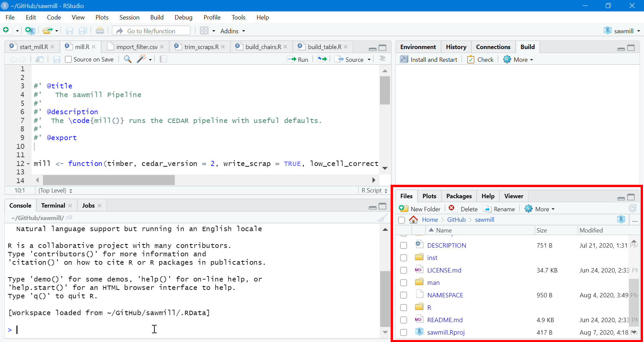Check the inst folder checkbox
644x342 pixels.
coord(403,258)
